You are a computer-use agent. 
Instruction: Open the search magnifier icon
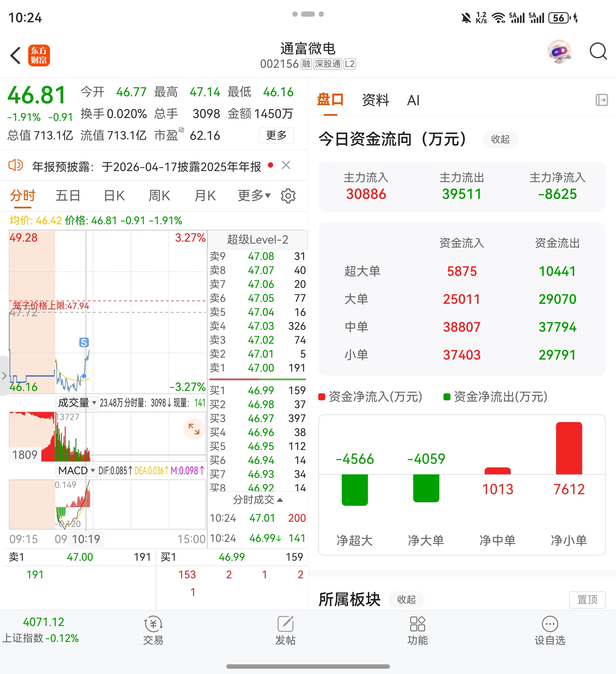(598, 52)
